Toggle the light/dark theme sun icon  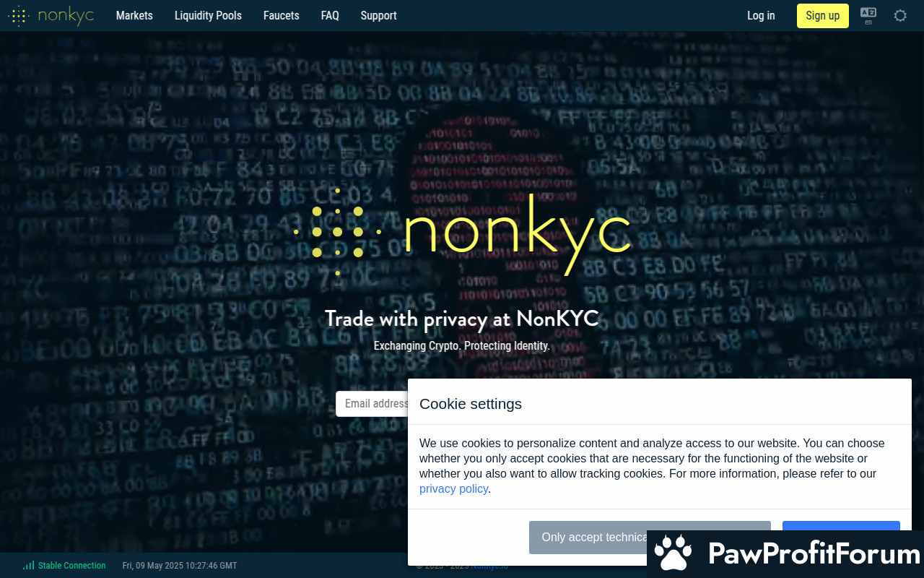click(x=900, y=15)
